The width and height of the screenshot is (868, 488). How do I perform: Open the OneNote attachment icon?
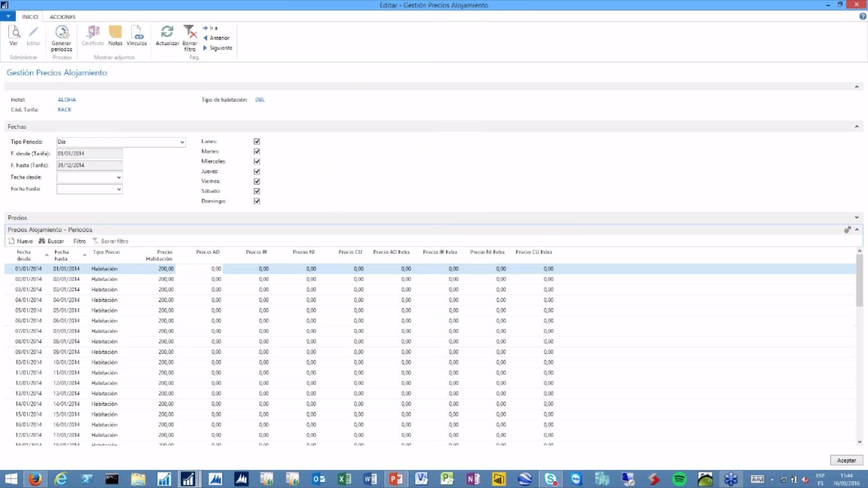93,36
